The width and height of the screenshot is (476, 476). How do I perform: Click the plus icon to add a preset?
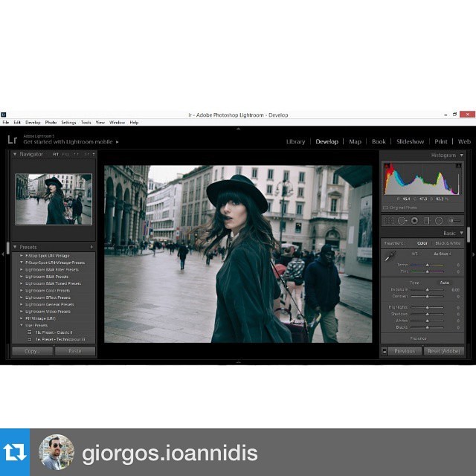pos(91,247)
